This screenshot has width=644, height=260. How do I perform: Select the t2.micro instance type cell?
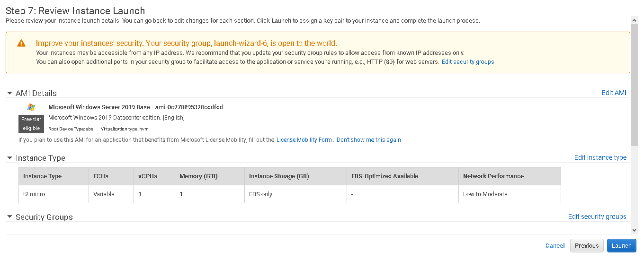(x=35, y=194)
